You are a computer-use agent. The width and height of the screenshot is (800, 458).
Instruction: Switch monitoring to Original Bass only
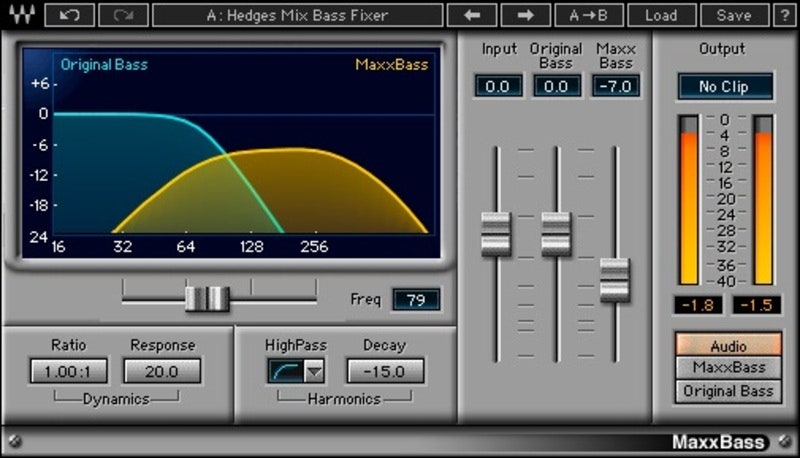[x=728, y=391]
